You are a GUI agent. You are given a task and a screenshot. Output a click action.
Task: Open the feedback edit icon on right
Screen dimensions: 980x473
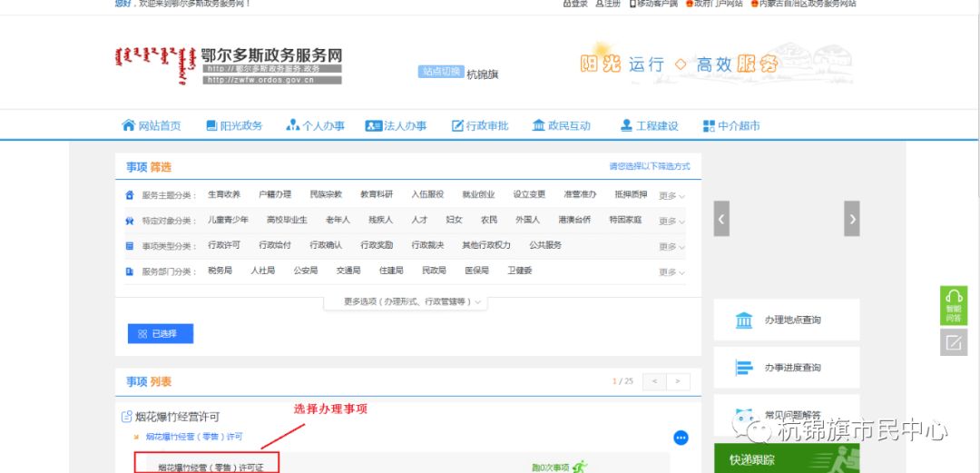coord(953,342)
